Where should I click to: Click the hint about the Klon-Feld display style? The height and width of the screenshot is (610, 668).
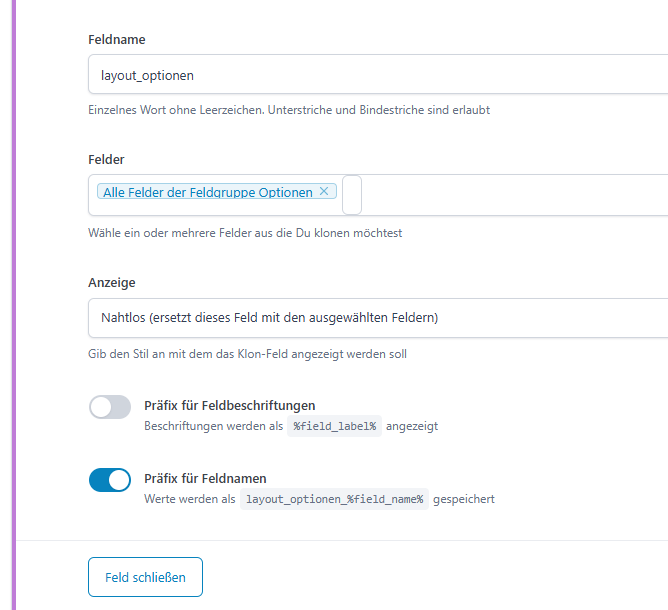[x=247, y=354]
